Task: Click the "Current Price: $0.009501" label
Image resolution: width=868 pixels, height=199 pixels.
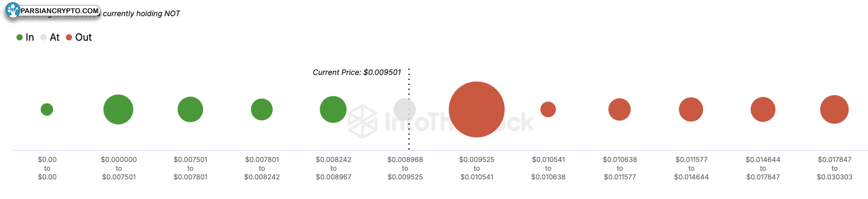Action: click(356, 73)
